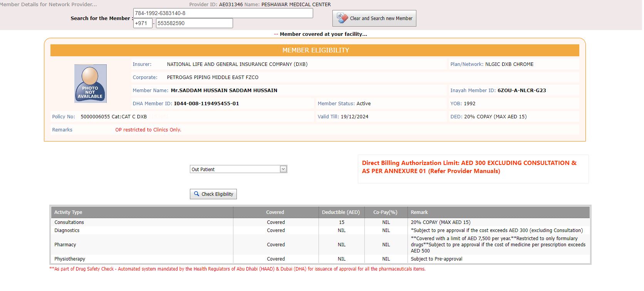Click the Co-Pay(%) column header

(x=385, y=212)
